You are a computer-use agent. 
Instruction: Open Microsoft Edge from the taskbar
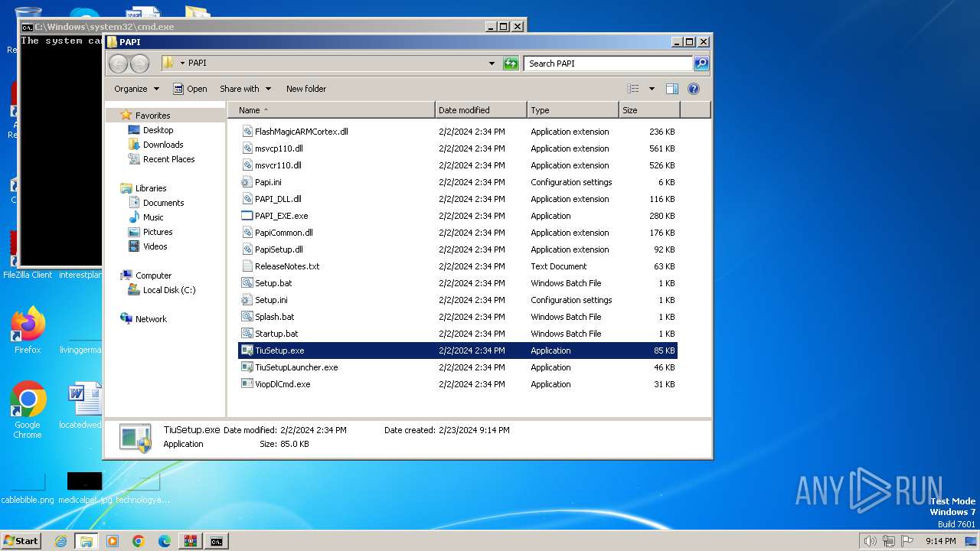coord(165,541)
